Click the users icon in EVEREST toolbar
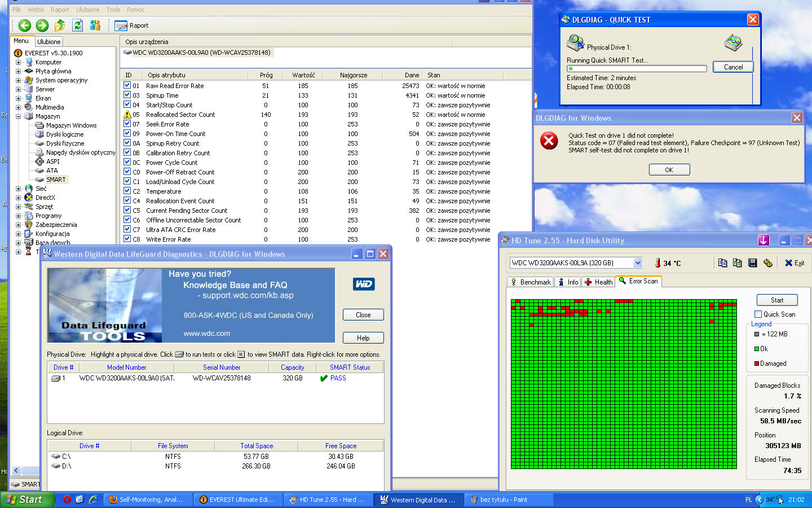This screenshot has width=812, height=508. click(95, 25)
